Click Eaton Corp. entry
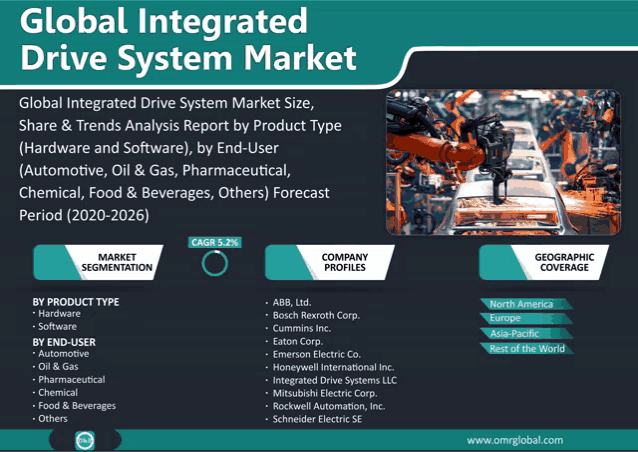Image resolution: width=638 pixels, height=452 pixels. 297,341
